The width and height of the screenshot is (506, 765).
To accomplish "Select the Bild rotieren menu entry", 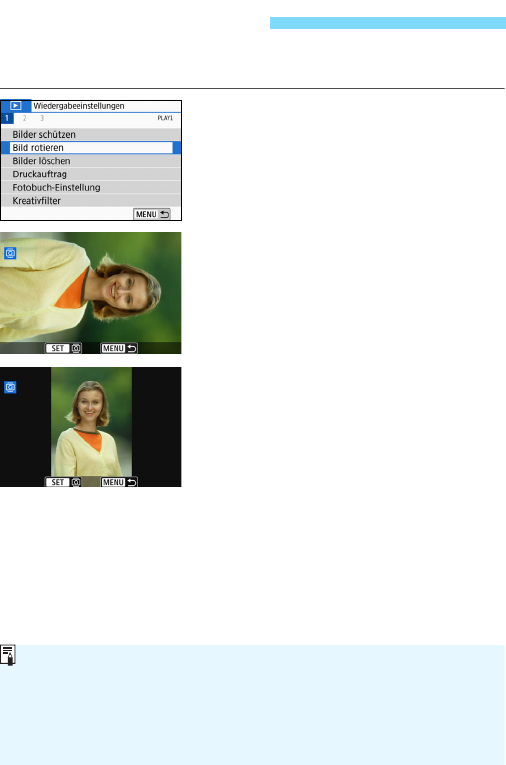I will click(91, 148).
